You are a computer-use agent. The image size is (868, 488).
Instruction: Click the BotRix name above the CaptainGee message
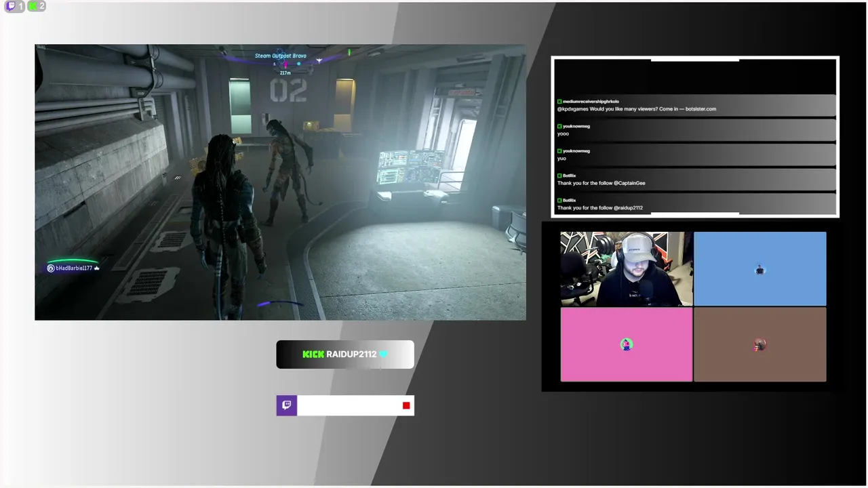(x=569, y=176)
